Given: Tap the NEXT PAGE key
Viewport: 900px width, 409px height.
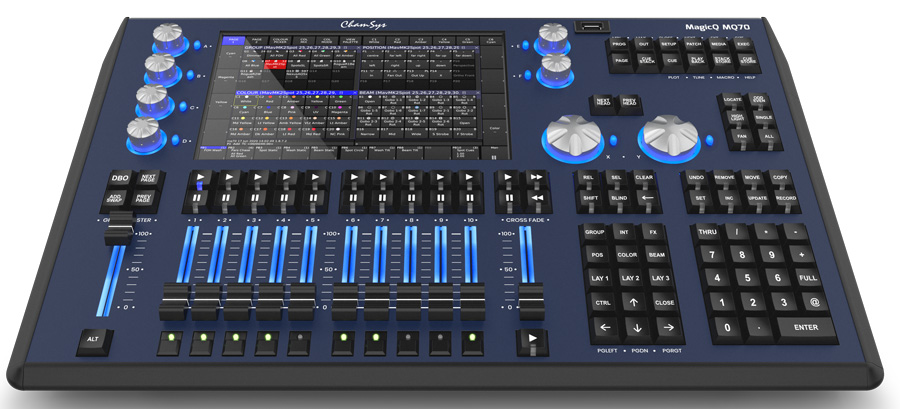Looking at the screenshot, I should coord(147,179).
